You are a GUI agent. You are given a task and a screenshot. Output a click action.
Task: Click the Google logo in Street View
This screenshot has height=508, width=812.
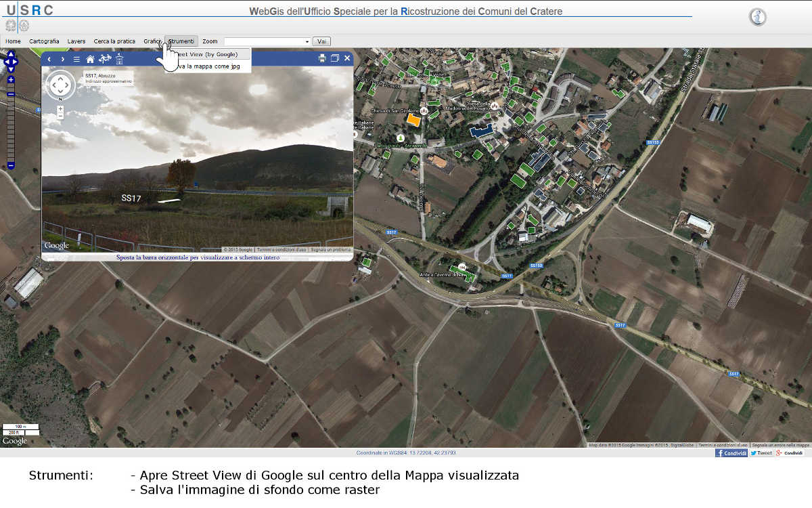coord(57,245)
